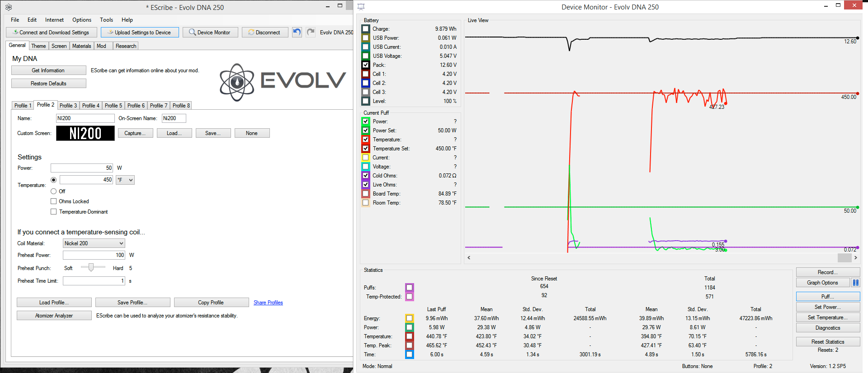Open the temperature unit dropdown
868x373 pixels.
tap(125, 180)
